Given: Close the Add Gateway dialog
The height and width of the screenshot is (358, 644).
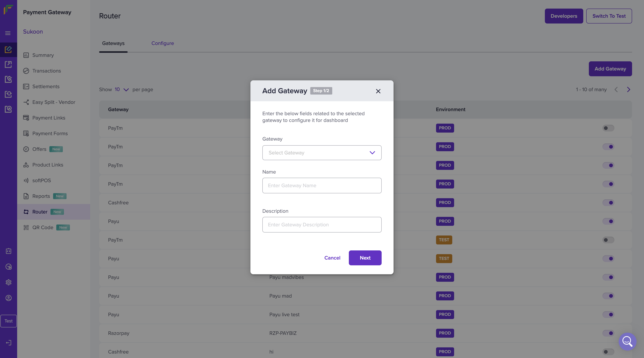Looking at the screenshot, I should (378, 91).
